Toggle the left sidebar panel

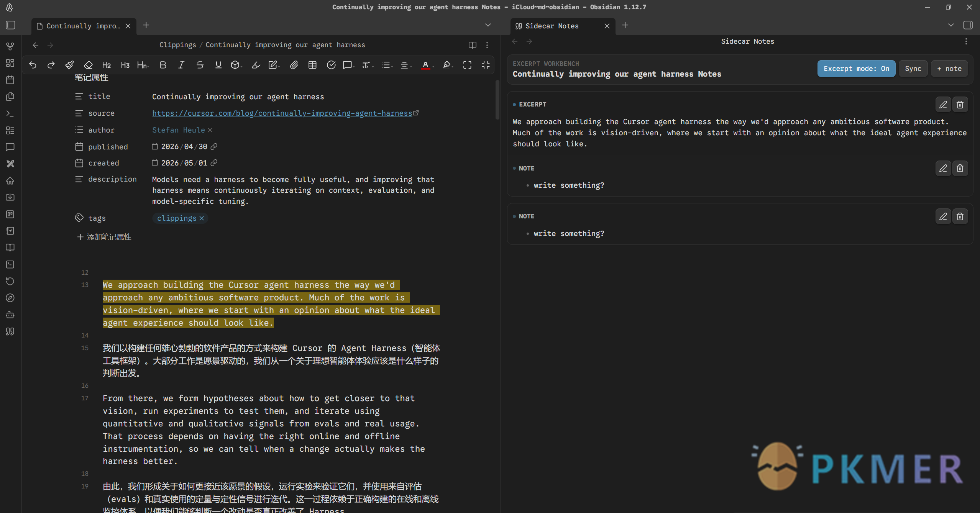point(11,25)
